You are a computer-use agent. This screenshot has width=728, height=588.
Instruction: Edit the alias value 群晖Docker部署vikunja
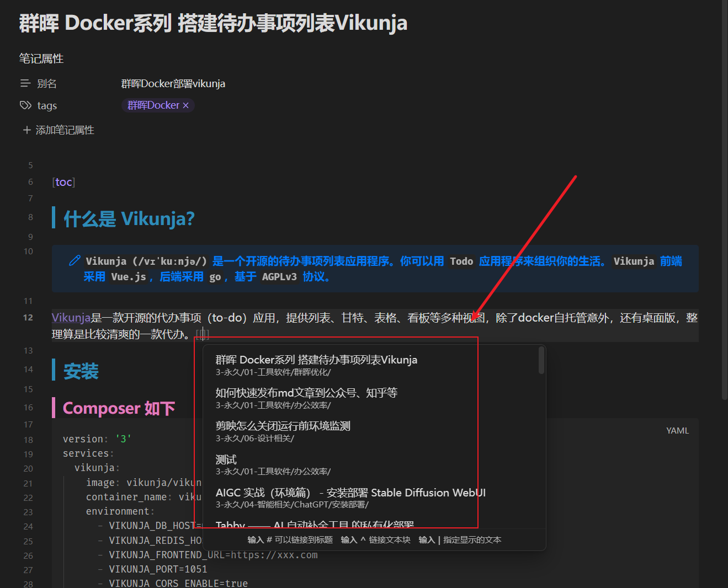point(173,83)
